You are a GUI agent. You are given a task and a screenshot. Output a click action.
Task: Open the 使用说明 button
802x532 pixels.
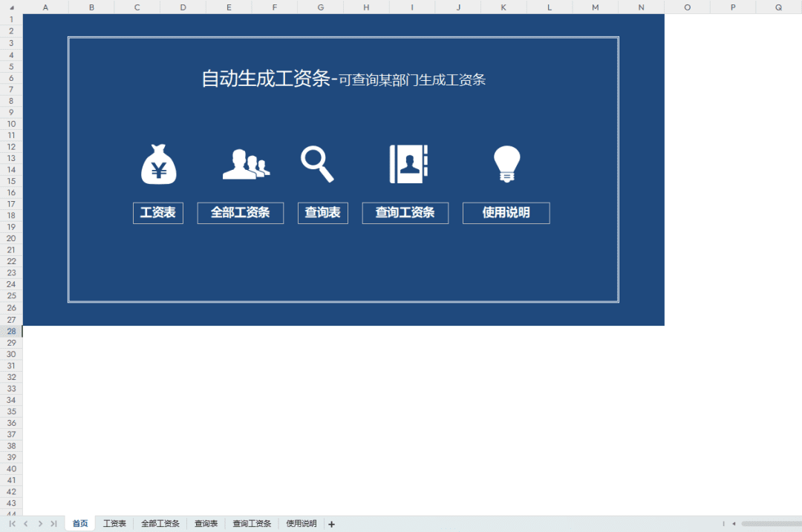coord(506,213)
